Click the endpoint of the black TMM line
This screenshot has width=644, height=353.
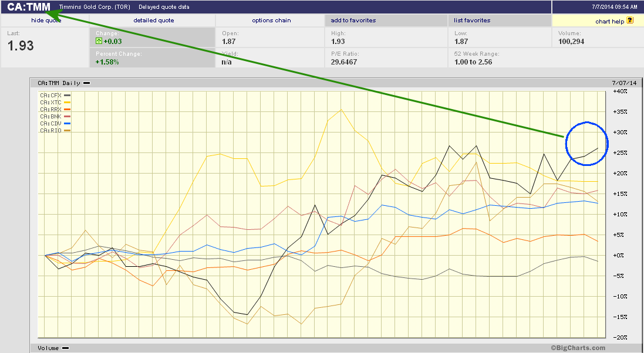tap(598, 148)
